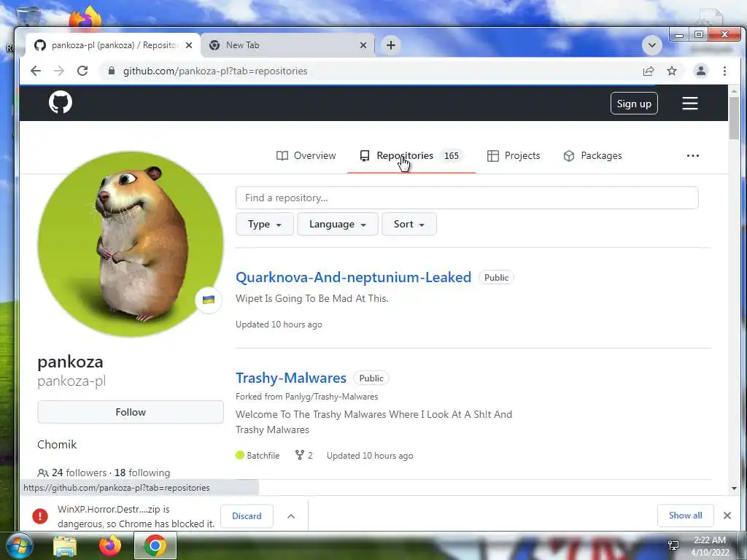This screenshot has width=747, height=560.
Task: Click the Chomik bio text
Action: 57,445
